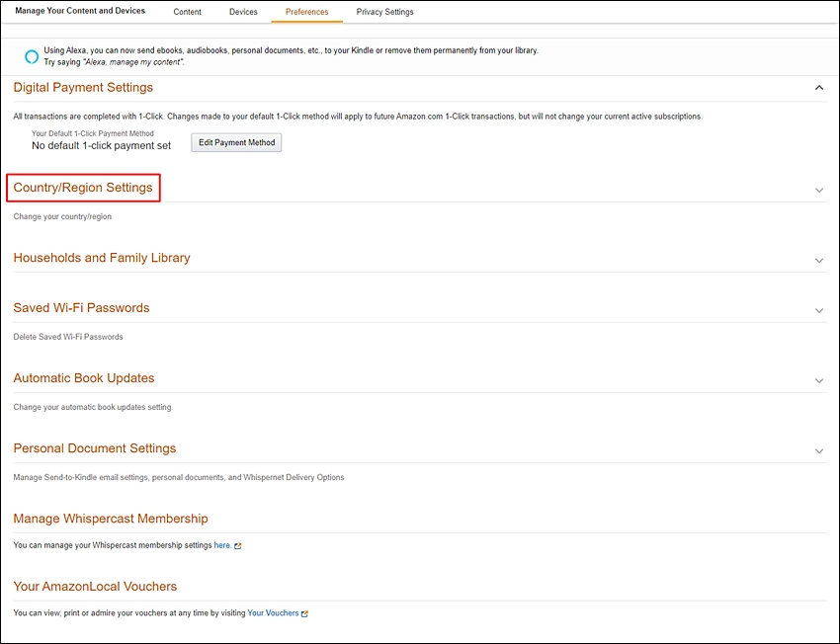
Task: Click the 'Change your country/region' text
Action: tap(62, 216)
